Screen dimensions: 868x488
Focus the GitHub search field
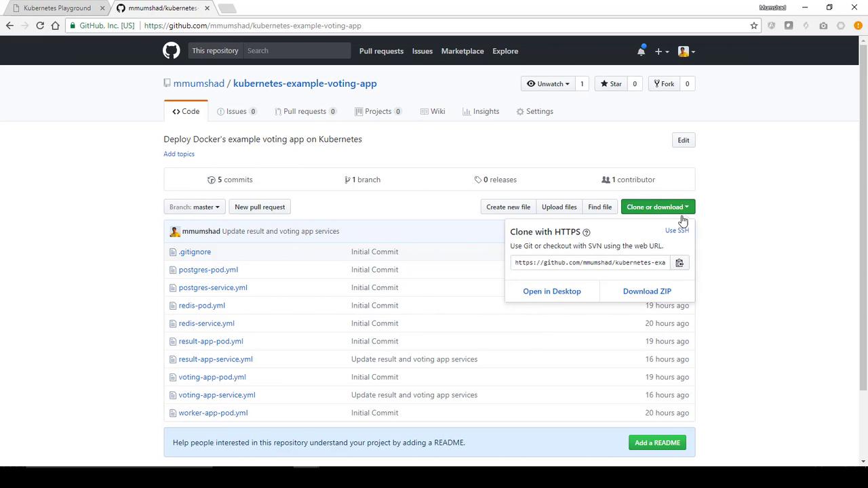(x=297, y=51)
